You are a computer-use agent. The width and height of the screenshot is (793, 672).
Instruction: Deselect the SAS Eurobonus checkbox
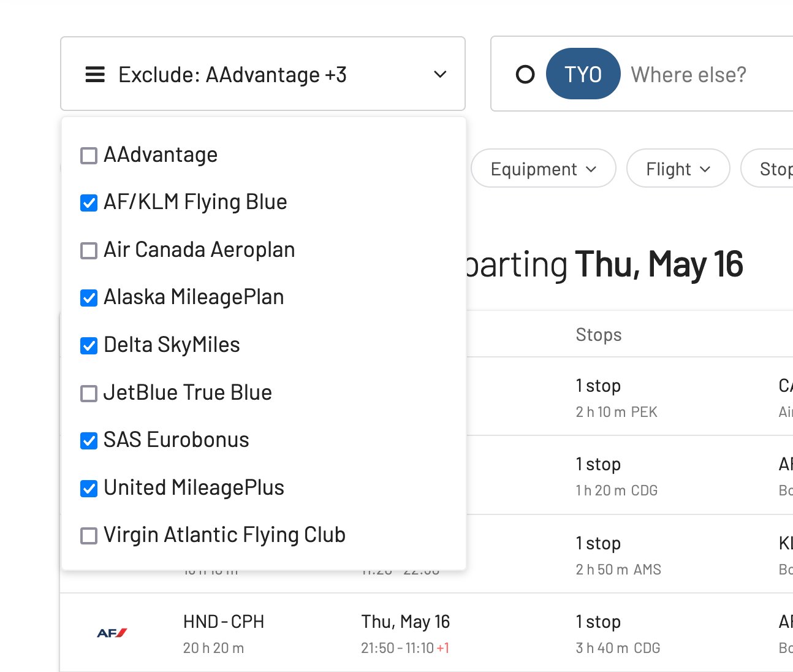click(x=89, y=441)
